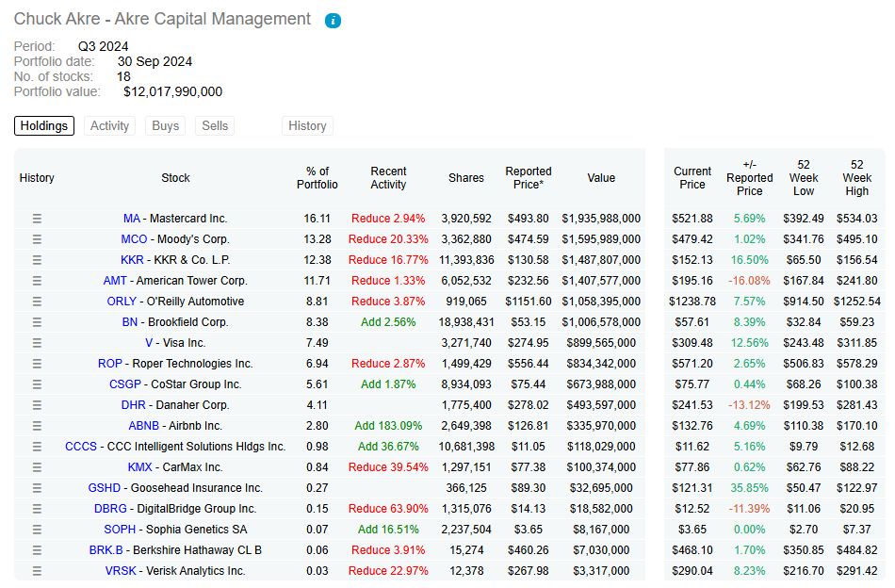
Task: Open the AMT ticker link
Action: coord(114,281)
